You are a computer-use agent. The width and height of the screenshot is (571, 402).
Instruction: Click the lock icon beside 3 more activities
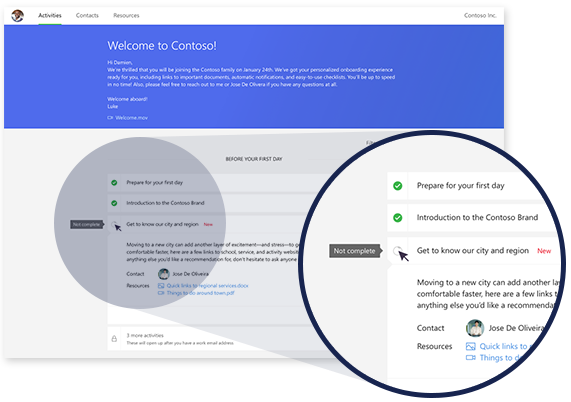point(114,339)
